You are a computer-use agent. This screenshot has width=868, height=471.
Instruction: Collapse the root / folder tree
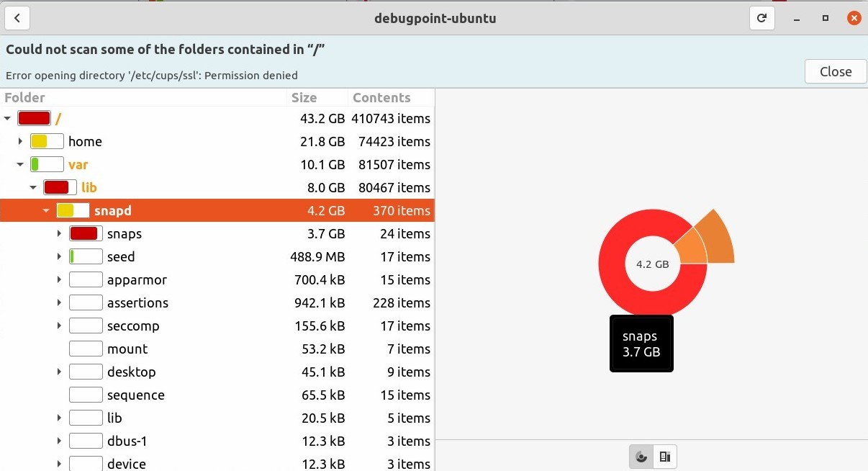tap(7, 118)
